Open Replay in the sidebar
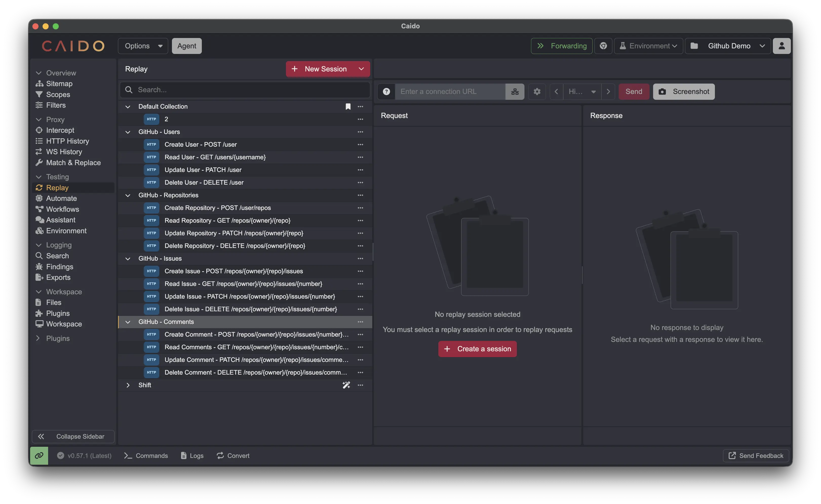The image size is (821, 504). pyautogui.click(x=73, y=188)
